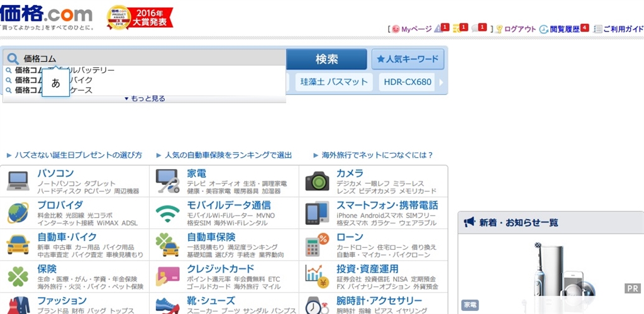
Task: Select the clover-and-car icon for 自動車保険
Action: coord(167,245)
